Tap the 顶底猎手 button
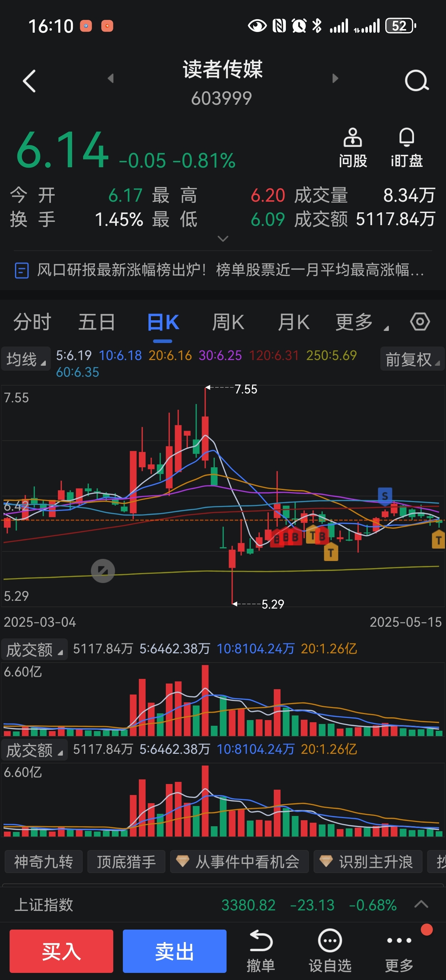 click(126, 861)
